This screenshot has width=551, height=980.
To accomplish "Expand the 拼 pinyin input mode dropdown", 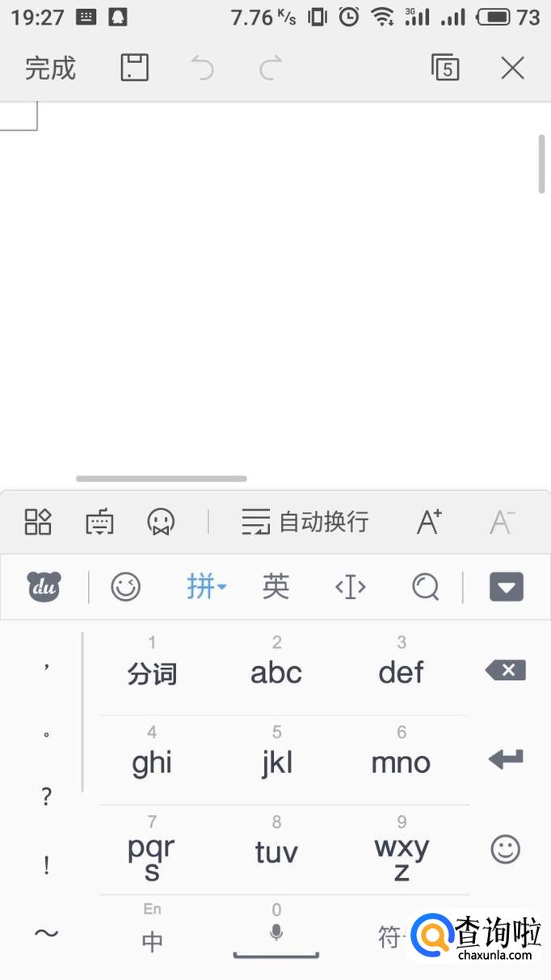I will pos(206,586).
